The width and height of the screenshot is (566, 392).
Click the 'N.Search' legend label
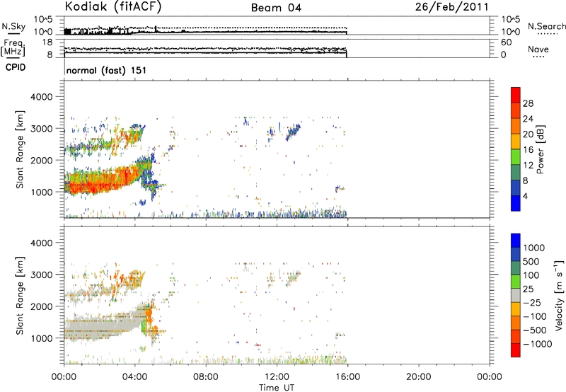(x=546, y=26)
